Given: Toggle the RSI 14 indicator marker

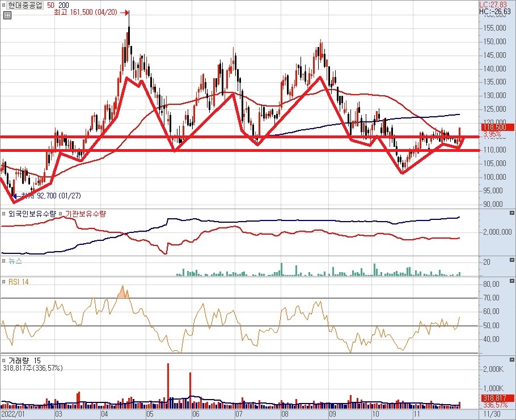Looking at the screenshot, I should tap(4, 282).
